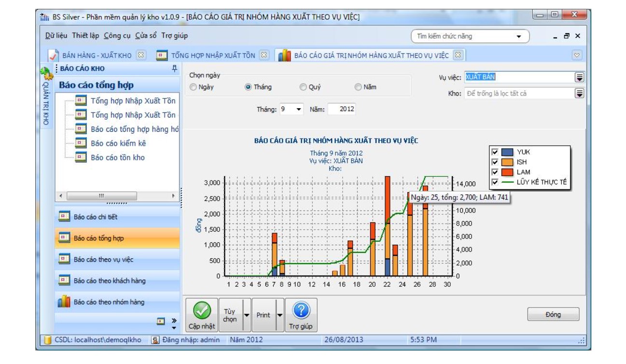Open the Thiết lập menu
The image size is (626, 364).
pos(85,36)
